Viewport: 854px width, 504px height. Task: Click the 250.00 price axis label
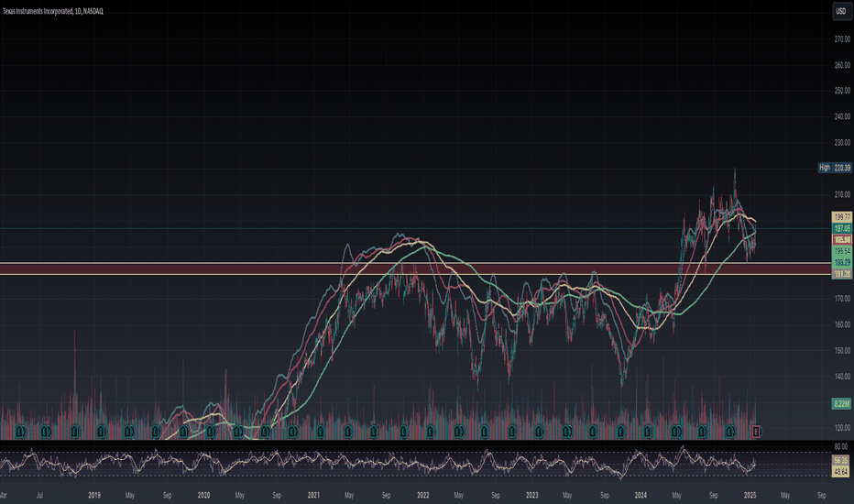pyautogui.click(x=842, y=91)
